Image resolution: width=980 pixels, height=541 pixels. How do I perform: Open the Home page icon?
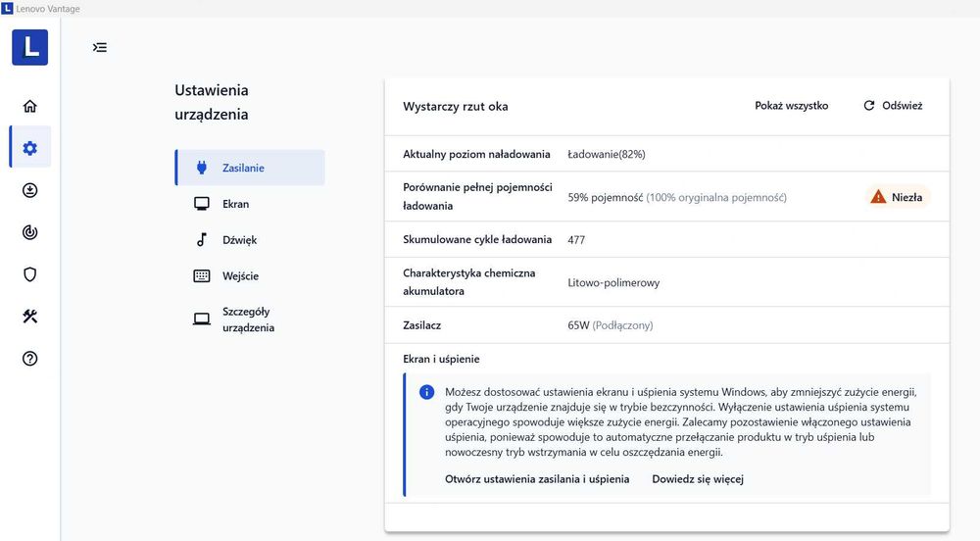(x=29, y=106)
